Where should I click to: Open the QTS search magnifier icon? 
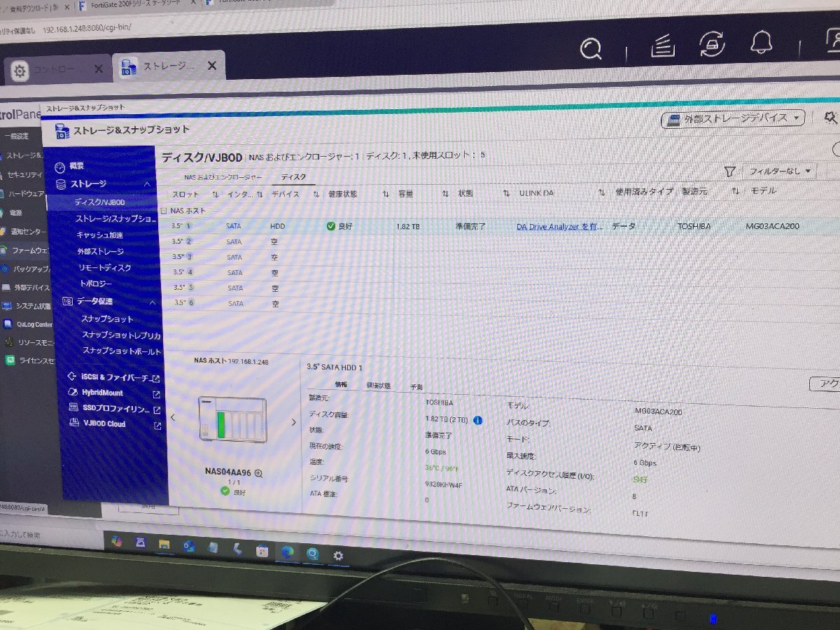(592, 48)
